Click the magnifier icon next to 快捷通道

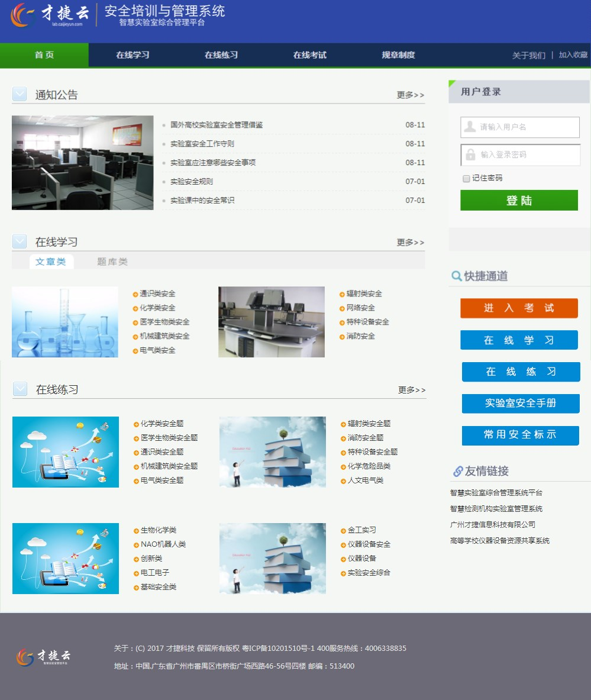tap(456, 276)
